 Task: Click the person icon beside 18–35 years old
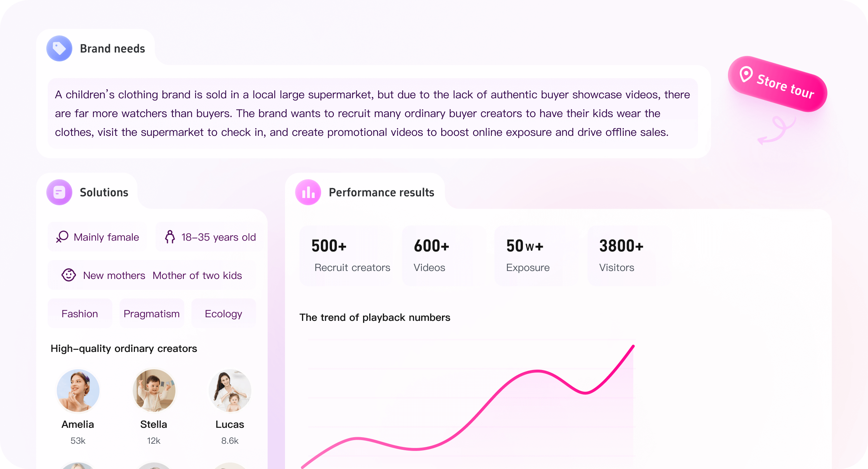(x=170, y=237)
